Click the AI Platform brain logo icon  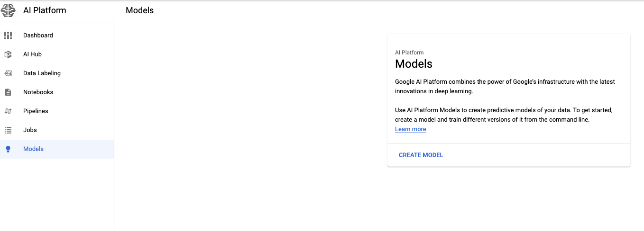tap(9, 10)
